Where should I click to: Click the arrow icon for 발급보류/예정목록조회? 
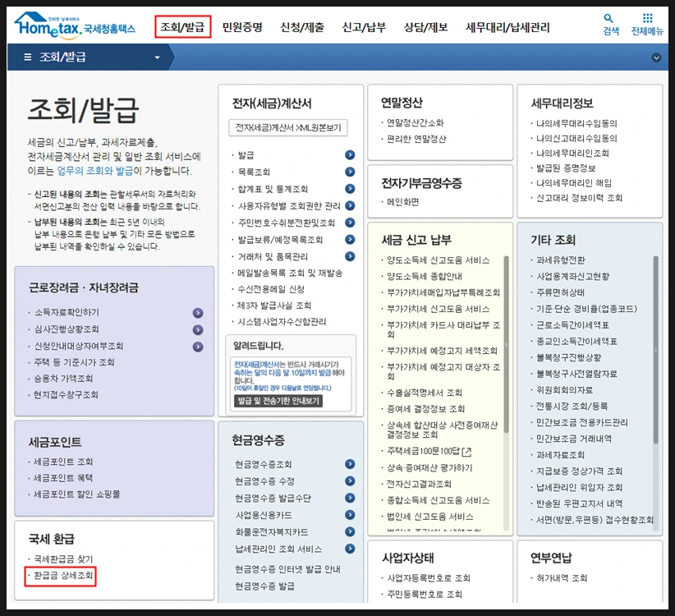[x=350, y=239]
